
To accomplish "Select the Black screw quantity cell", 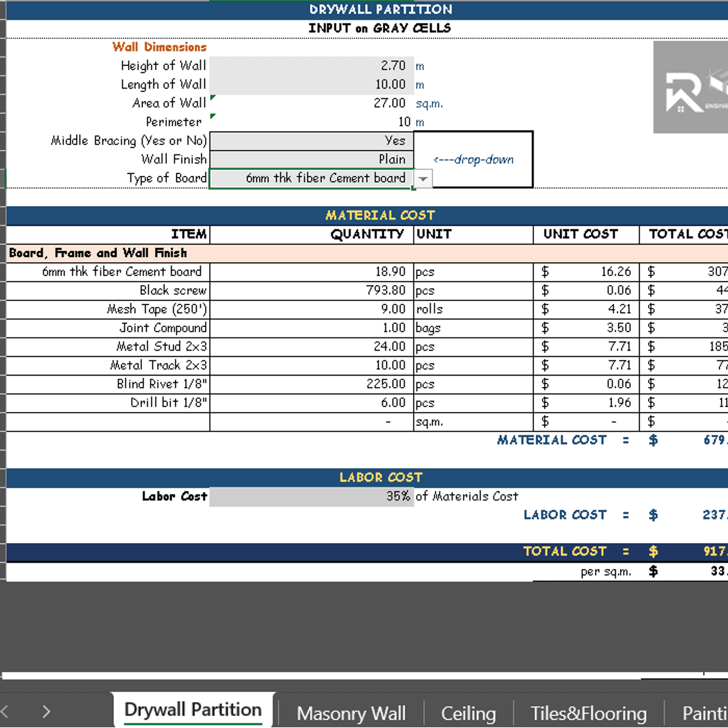I will pyautogui.click(x=311, y=291).
